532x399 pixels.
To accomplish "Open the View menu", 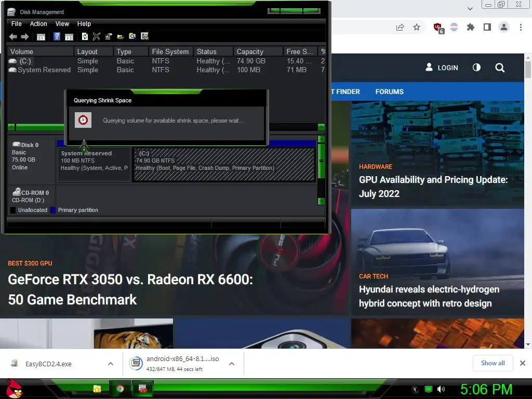I will [x=62, y=24].
